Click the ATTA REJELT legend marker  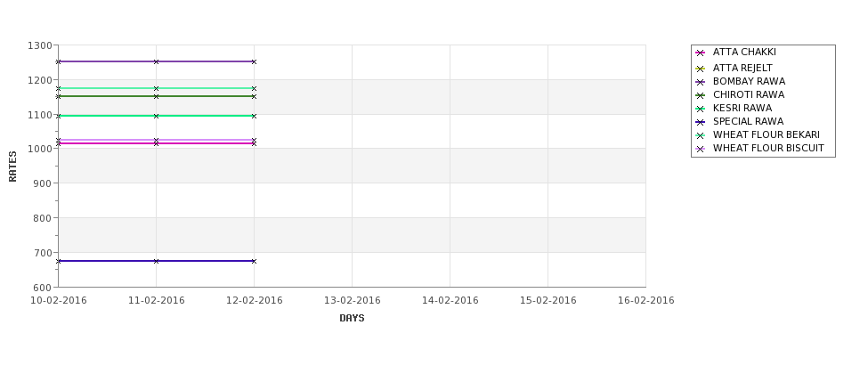[x=701, y=69]
